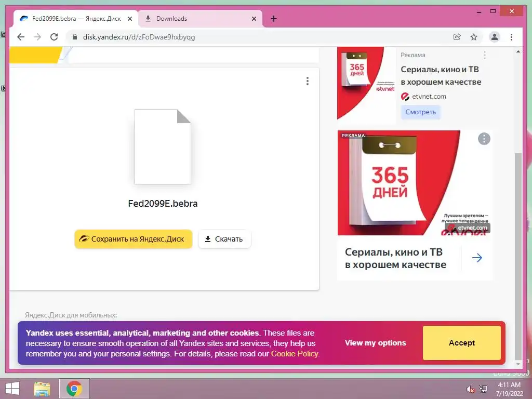Maximize the Chrome window
Viewport: 532px width, 399px height.
pyautogui.click(x=493, y=11)
